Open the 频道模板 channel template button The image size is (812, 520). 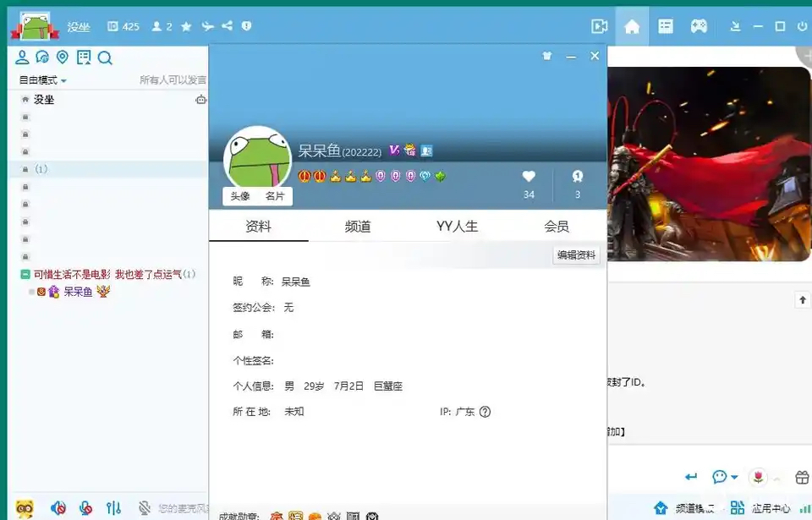point(684,508)
